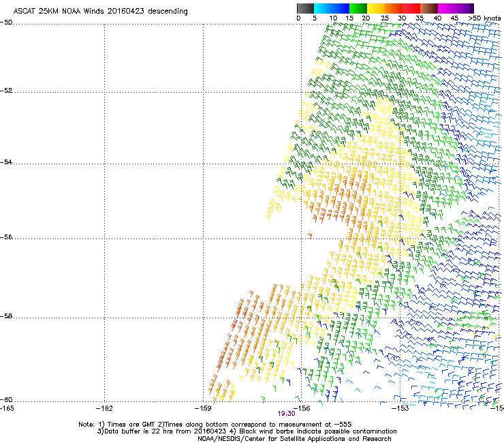Click the -54 latitude axis label
Screen dimensions: 504x443
(6, 162)
